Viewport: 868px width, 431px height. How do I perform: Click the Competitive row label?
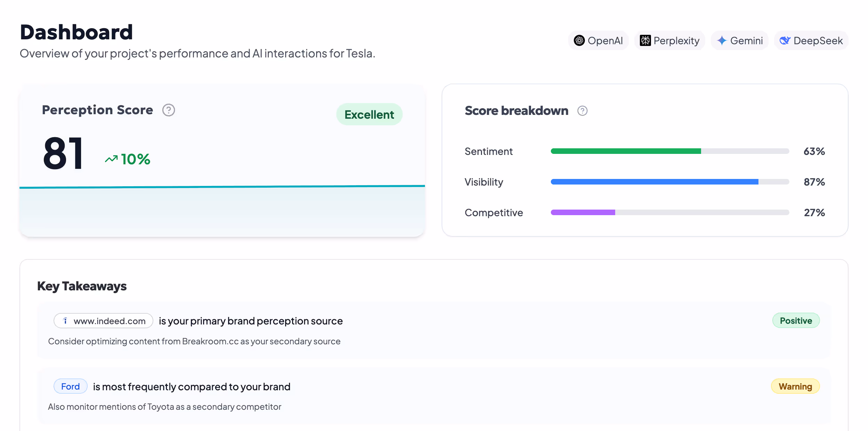(494, 213)
